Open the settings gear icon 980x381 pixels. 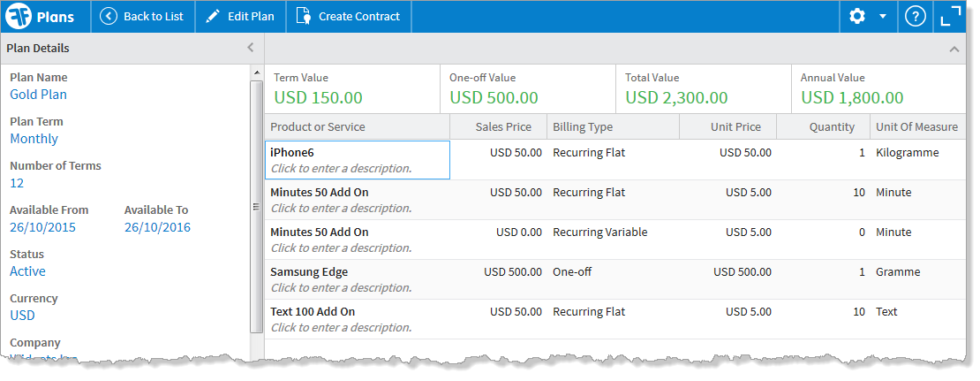click(856, 16)
